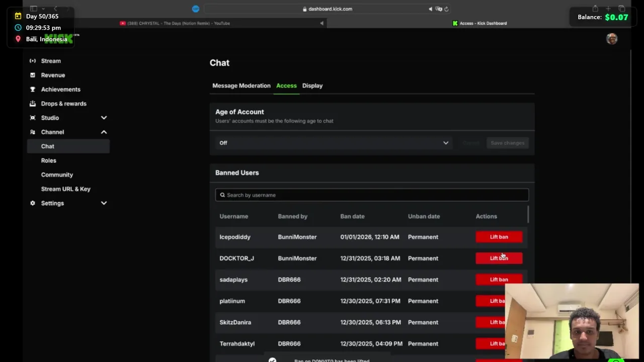Screen dimensions: 644x362
Task: Switch to the Display tab
Action: coord(312,85)
